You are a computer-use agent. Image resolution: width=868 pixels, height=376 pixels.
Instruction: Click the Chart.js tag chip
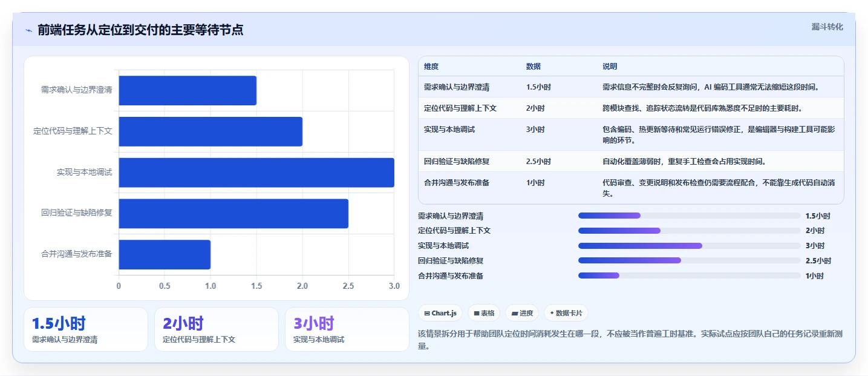(x=440, y=313)
